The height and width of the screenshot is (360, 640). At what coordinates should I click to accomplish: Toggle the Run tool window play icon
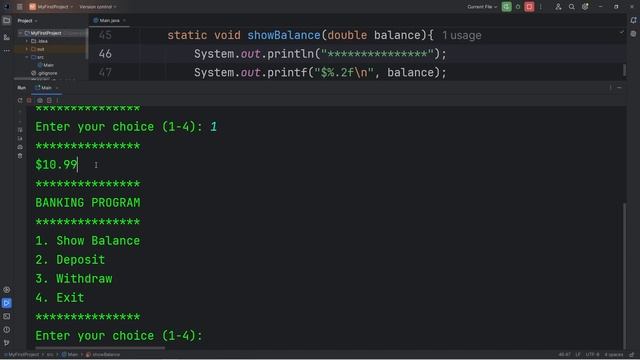pos(7,303)
